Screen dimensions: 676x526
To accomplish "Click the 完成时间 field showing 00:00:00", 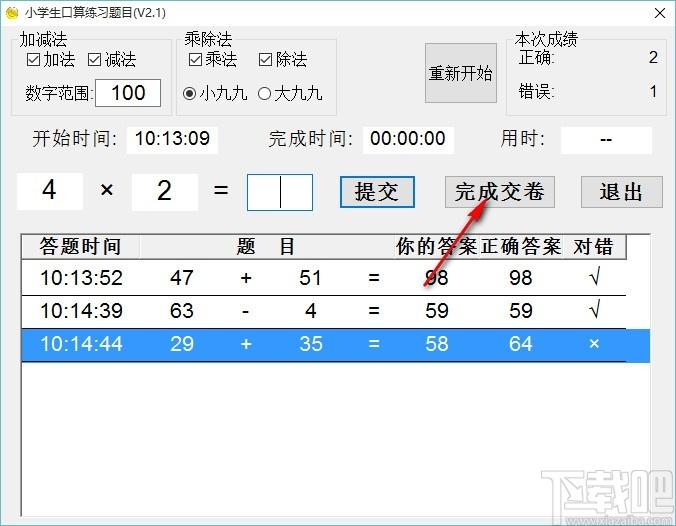I will pyautogui.click(x=408, y=139).
